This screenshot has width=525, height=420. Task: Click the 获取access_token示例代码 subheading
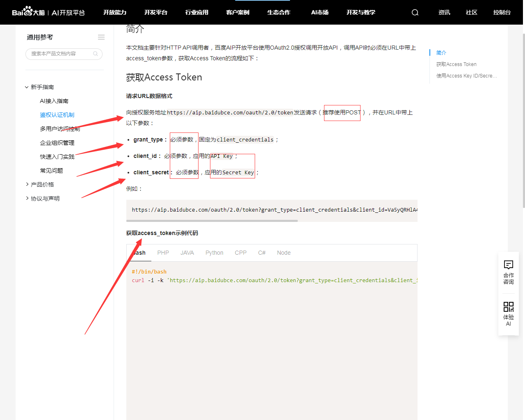[x=162, y=233]
